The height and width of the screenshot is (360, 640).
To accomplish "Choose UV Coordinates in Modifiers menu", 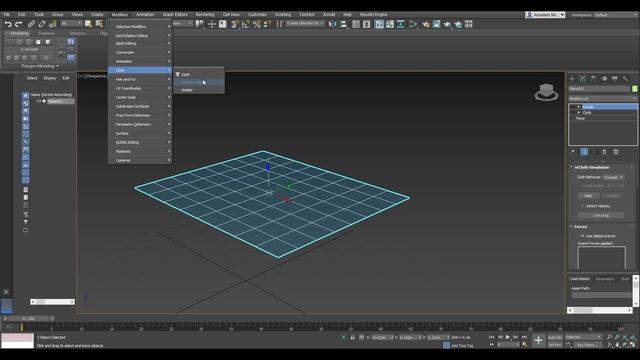I will point(140,88).
